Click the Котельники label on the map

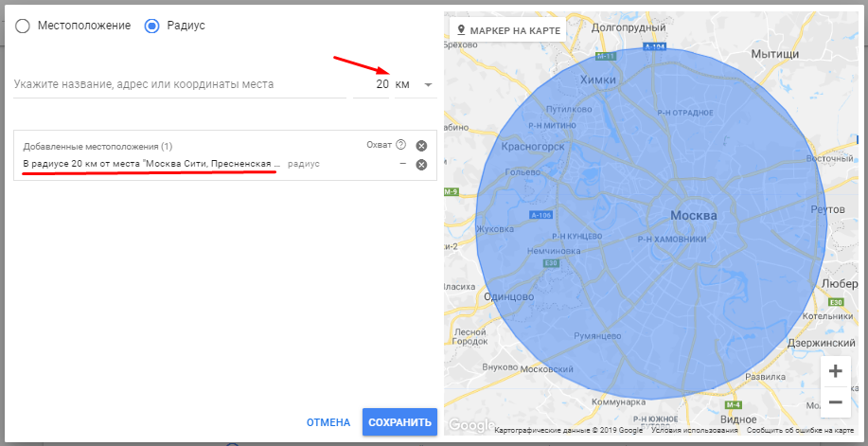click(x=828, y=316)
